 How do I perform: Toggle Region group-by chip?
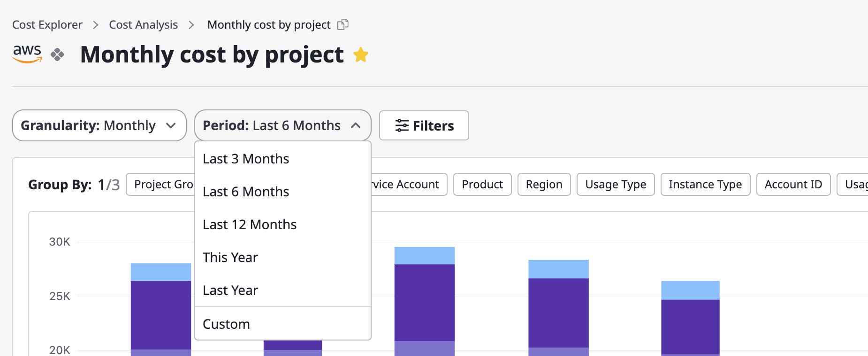tap(544, 185)
